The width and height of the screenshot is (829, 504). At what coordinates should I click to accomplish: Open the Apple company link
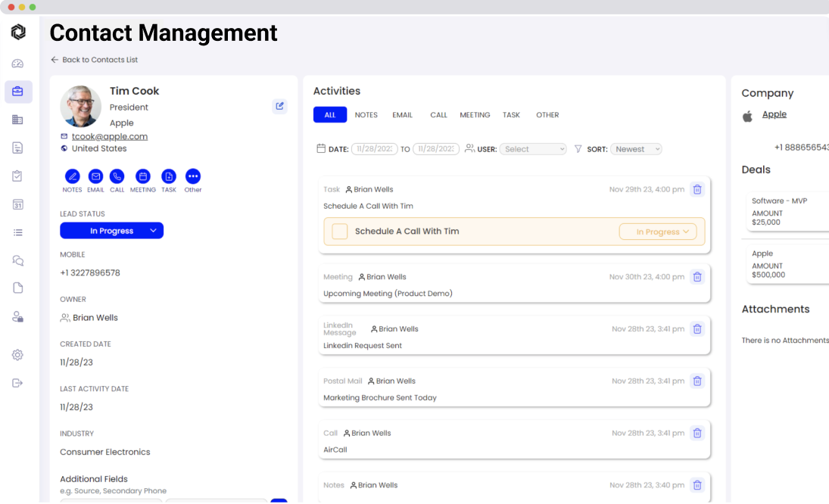774,114
